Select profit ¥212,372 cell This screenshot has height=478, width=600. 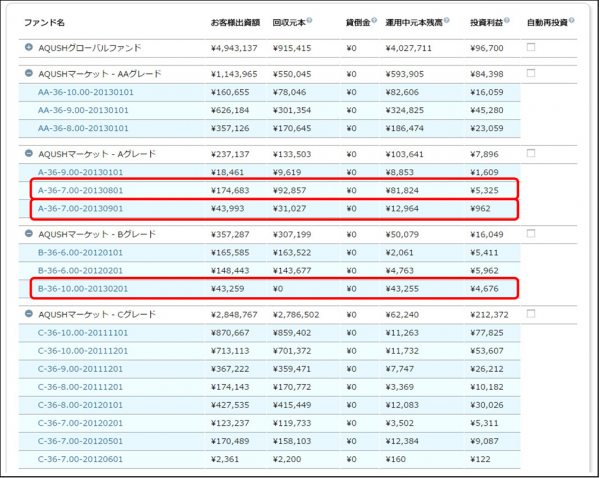489,315
